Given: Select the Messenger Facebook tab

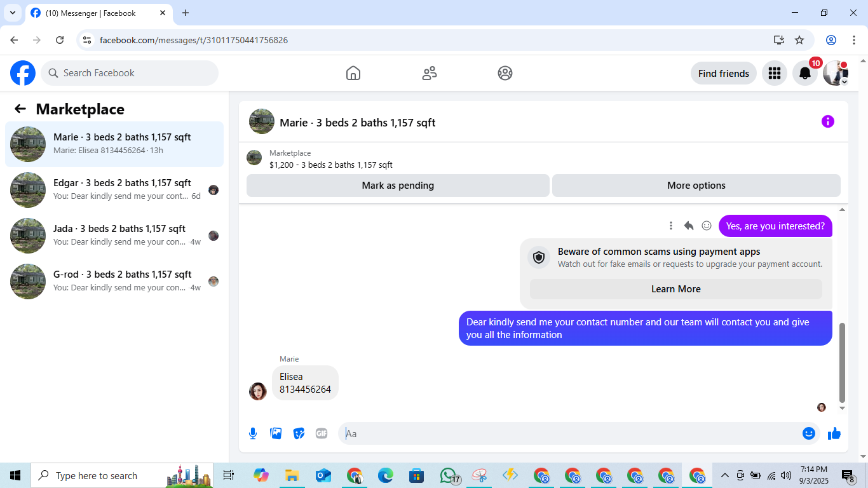Looking at the screenshot, I should [98, 13].
